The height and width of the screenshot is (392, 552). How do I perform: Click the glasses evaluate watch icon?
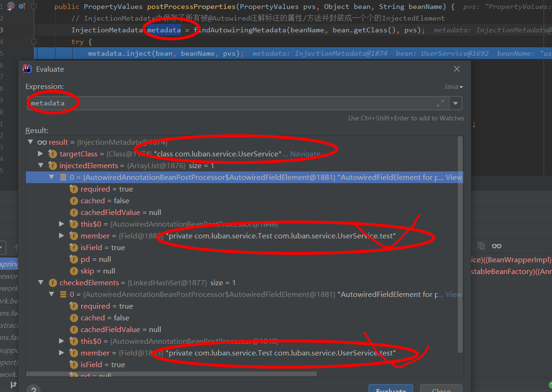pos(497,245)
